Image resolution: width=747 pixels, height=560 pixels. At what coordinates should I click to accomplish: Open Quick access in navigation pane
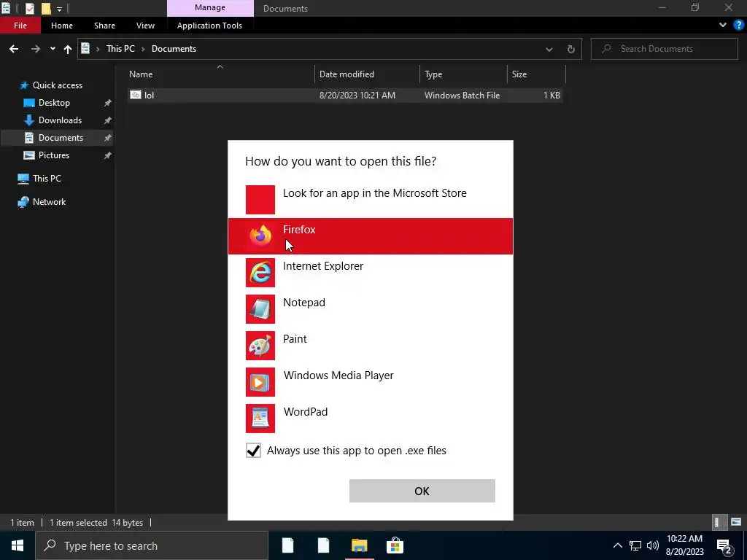tap(57, 85)
